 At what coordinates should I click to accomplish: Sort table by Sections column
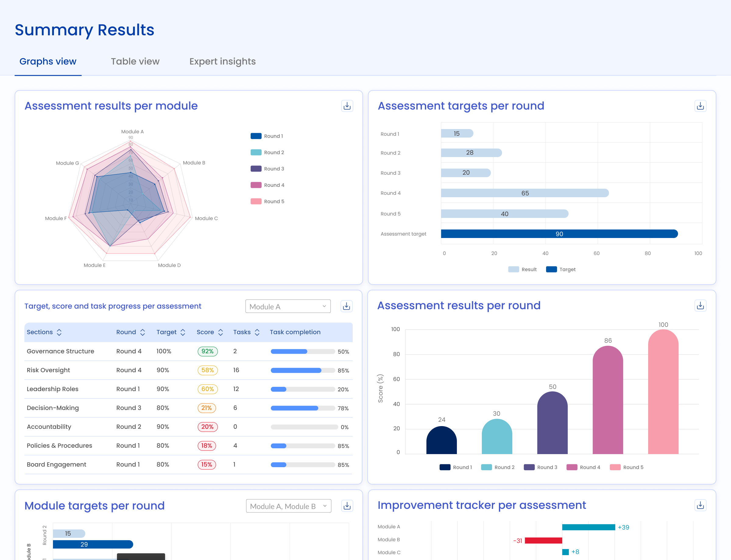pos(59,332)
